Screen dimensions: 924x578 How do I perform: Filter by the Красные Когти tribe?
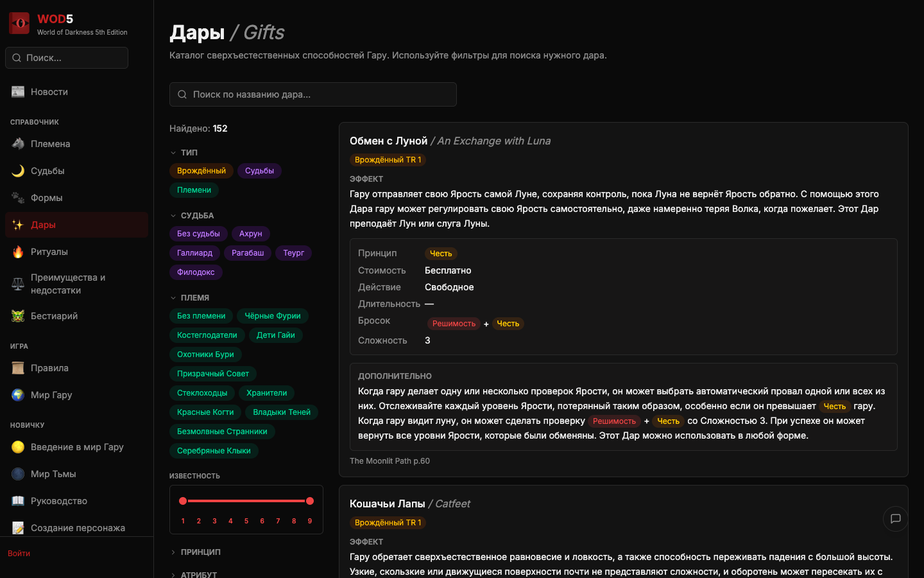(x=205, y=412)
